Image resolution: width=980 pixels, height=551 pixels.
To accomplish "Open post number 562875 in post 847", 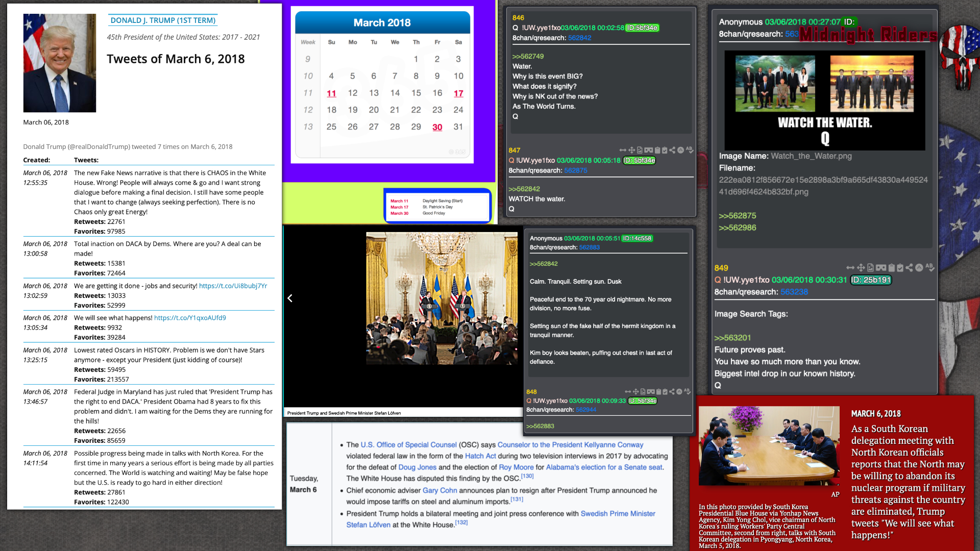I will [575, 170].
